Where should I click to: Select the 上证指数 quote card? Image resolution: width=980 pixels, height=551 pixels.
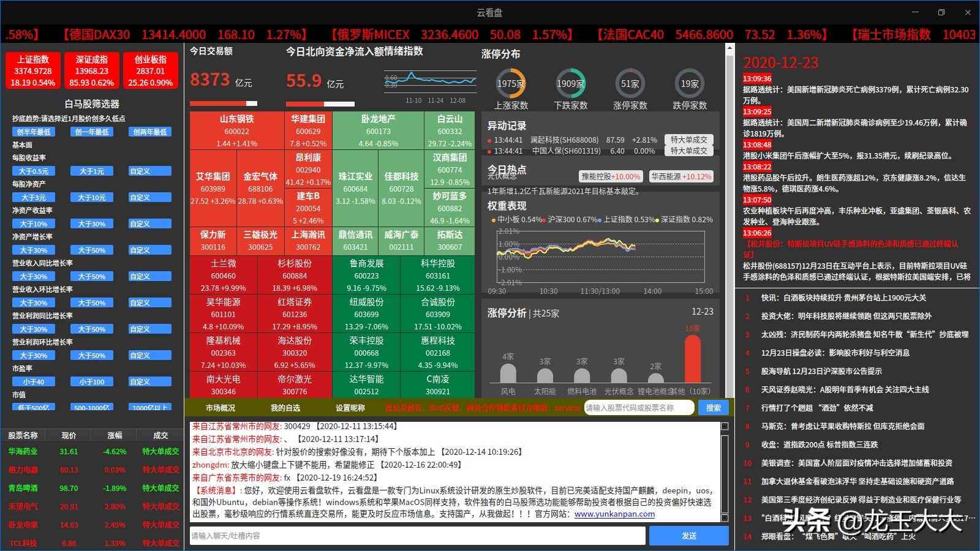pos(34,69)
